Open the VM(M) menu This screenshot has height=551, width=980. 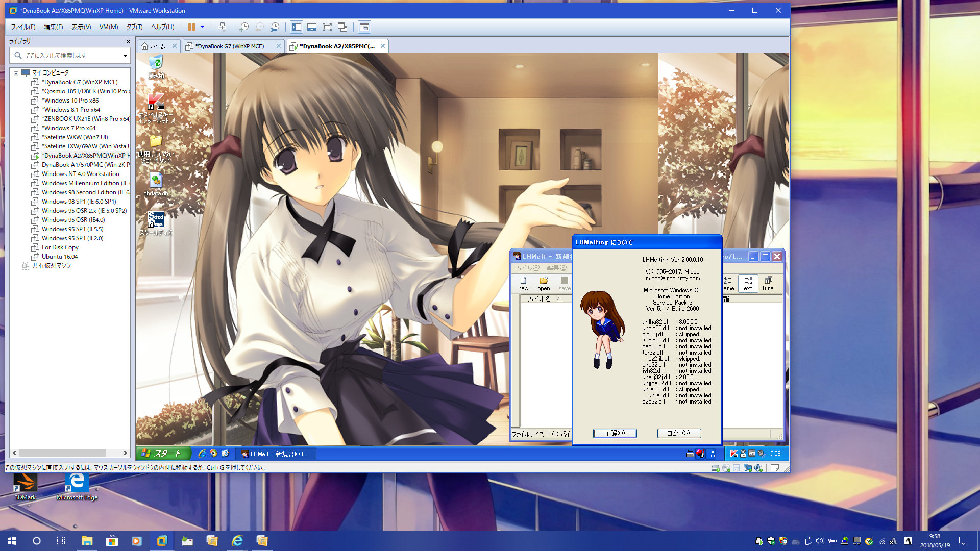pyautogui.click(x=109, y=27)
